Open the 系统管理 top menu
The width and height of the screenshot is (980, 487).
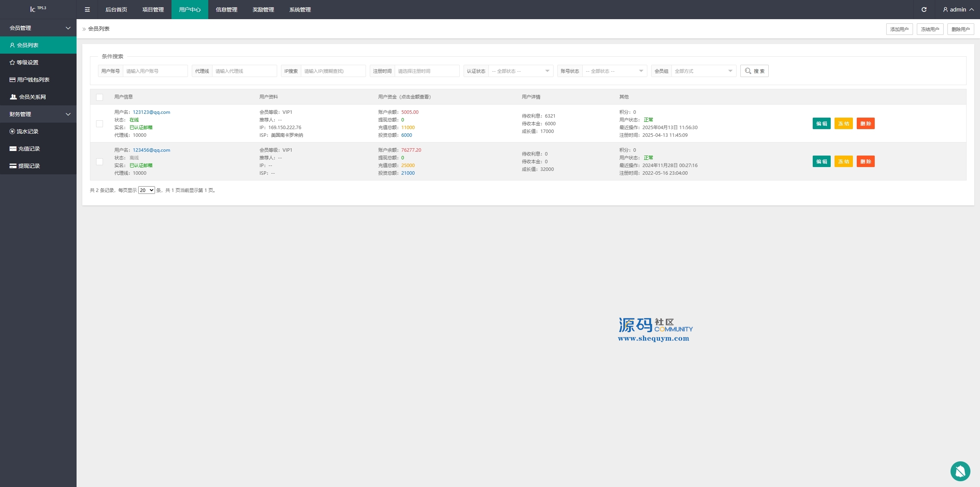(300, 10)
